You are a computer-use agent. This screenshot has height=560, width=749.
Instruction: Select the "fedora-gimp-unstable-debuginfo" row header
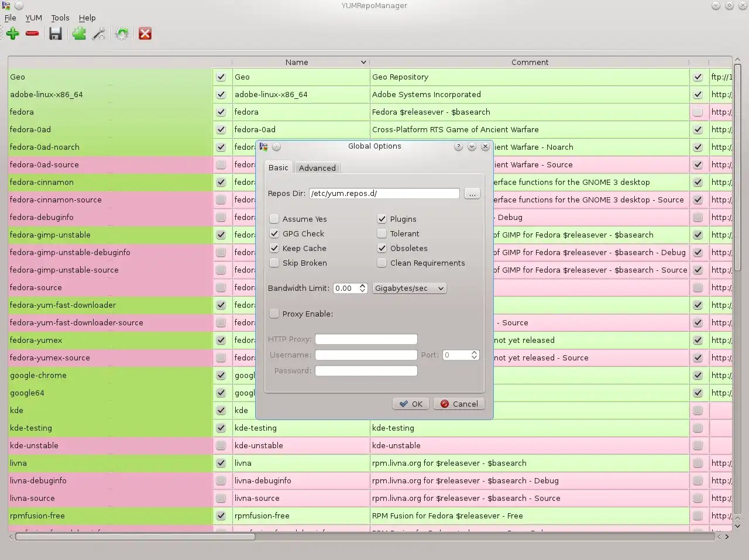click(x=110, y=252)
